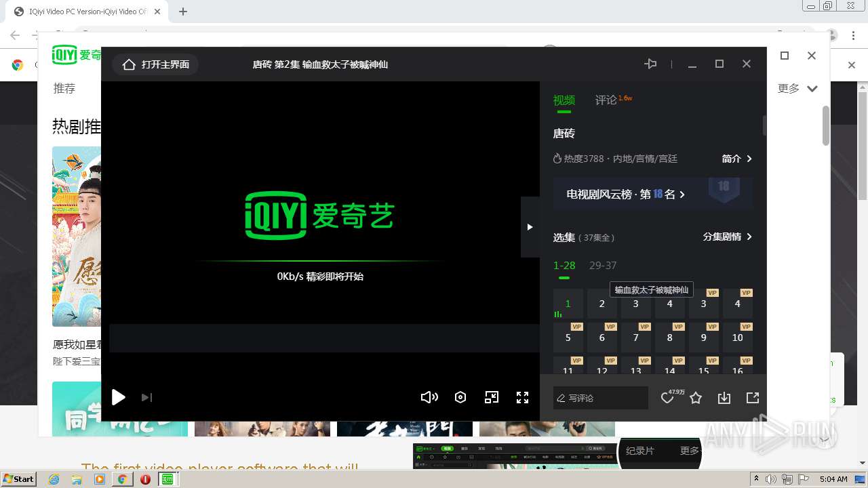
Task: Open a new Chrome tab
Action: (x=183, y=12)
